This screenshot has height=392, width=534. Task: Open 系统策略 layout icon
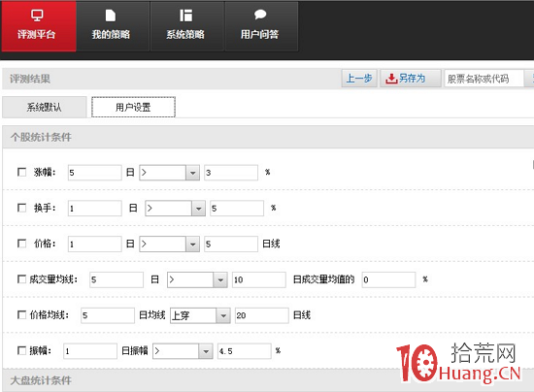[x=185, y=16]
